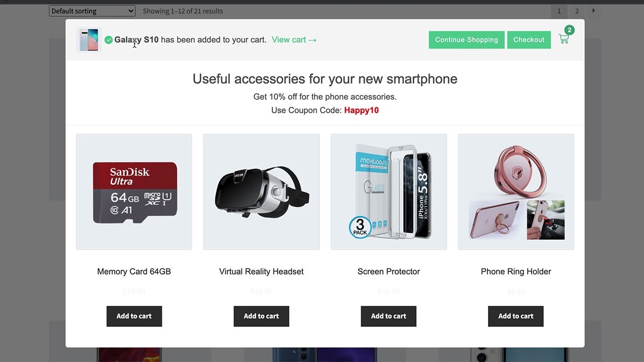Click the Galaxy S10 product name
The width and height of the screenshot is (644, 362).
click(x=136, y=40)
